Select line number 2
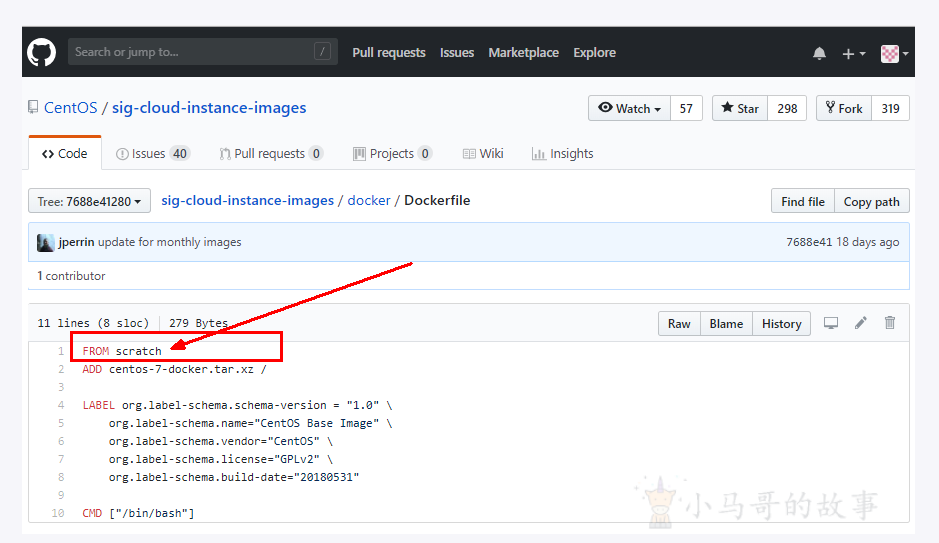 pos(60,369)
